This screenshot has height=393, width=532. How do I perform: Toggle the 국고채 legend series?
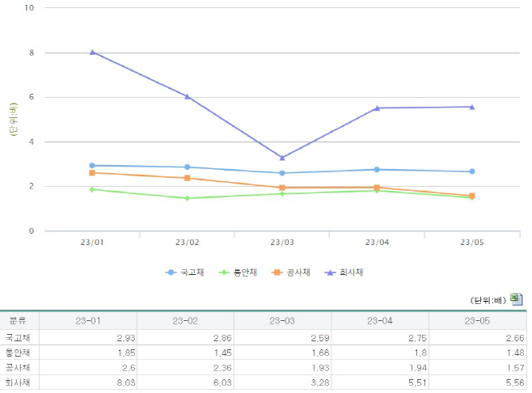click(184, 273)
